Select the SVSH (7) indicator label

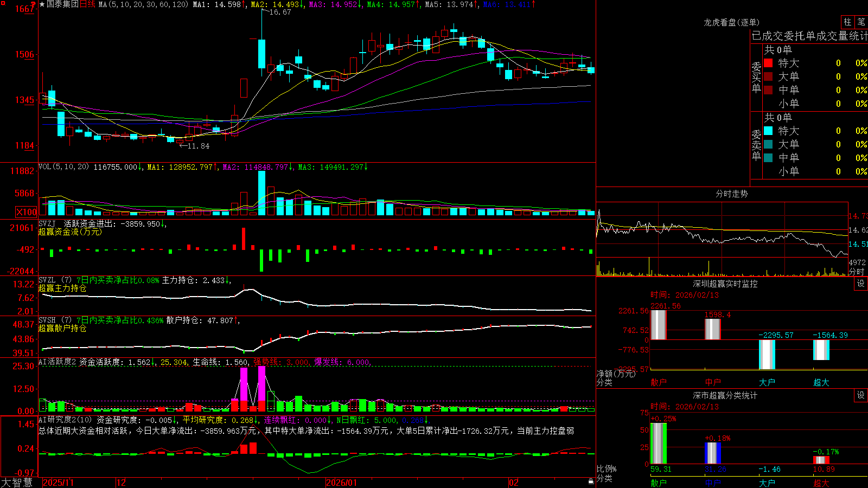[x=55, y=320]
